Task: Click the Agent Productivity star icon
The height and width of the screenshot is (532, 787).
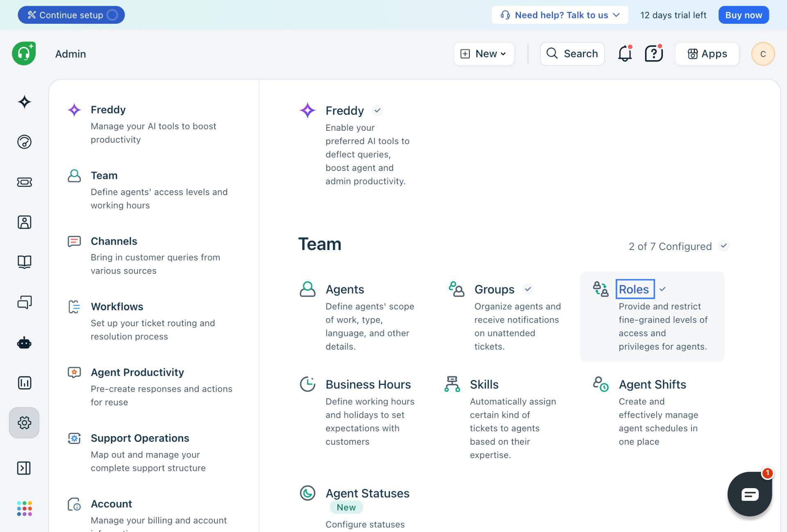Action: click(x=74, y=372)
